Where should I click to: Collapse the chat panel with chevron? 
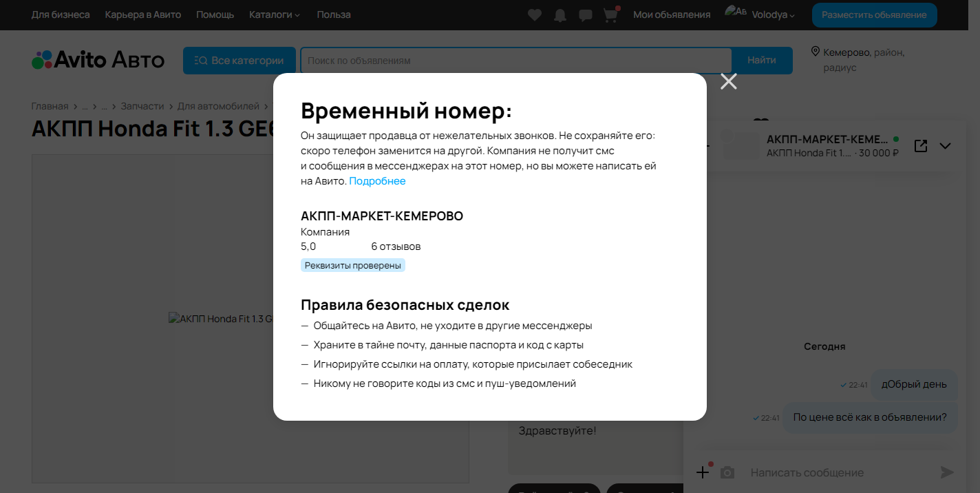pos(945,146)
